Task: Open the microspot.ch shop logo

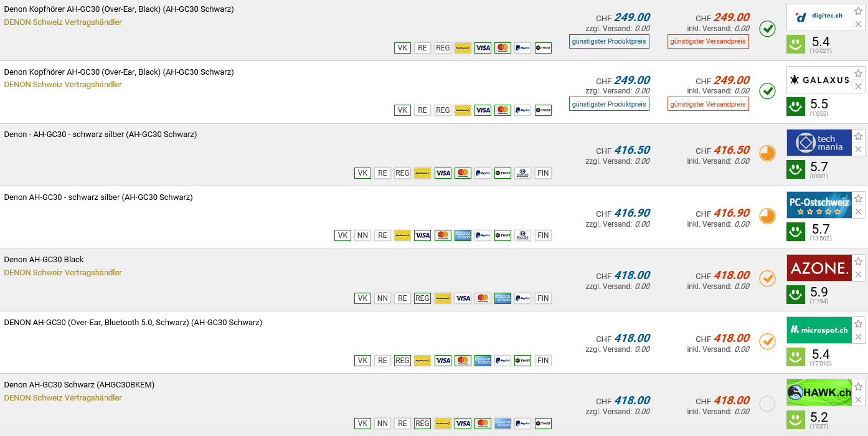Action: (x=819, y=330)
